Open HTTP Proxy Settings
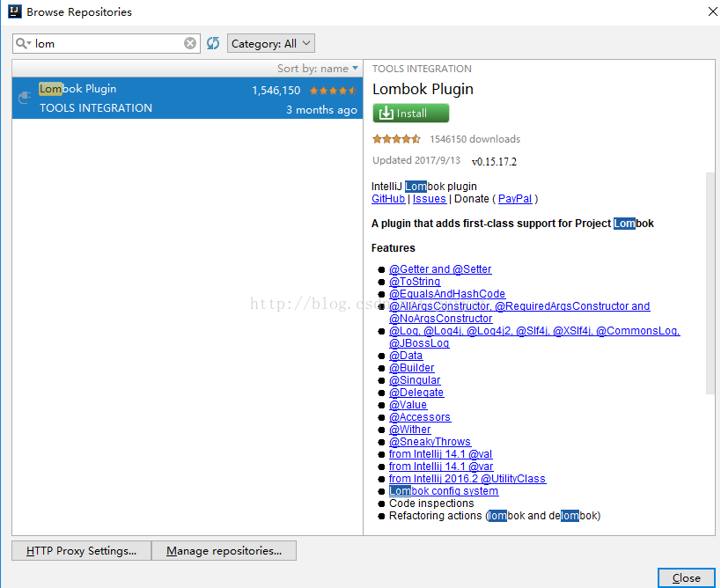The height and width of the screenshot is (588, 721). [x=81, y=550]
